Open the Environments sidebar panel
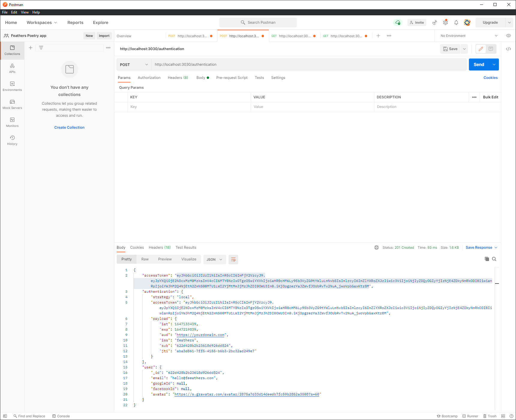This screenshot has height=420, width=516. (12, 86)
